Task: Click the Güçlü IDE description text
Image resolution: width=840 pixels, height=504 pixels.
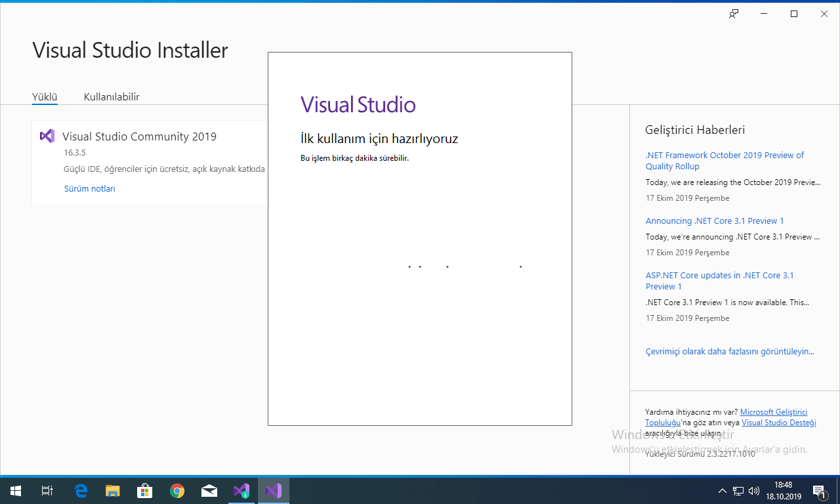Action: (x=165, y=169)
